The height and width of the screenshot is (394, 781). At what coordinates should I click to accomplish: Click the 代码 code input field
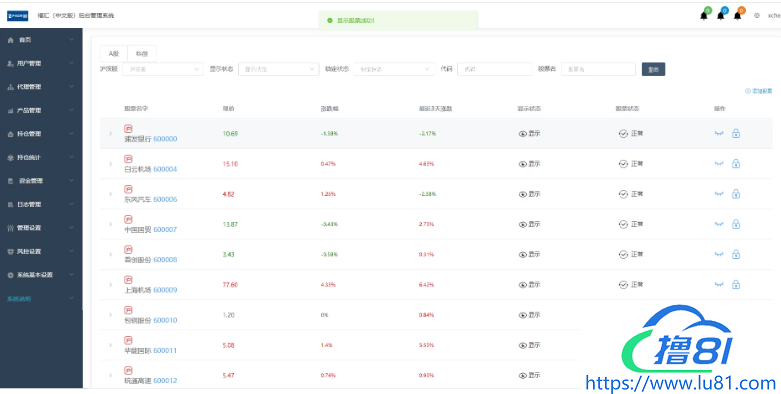(x=495, y=69)
